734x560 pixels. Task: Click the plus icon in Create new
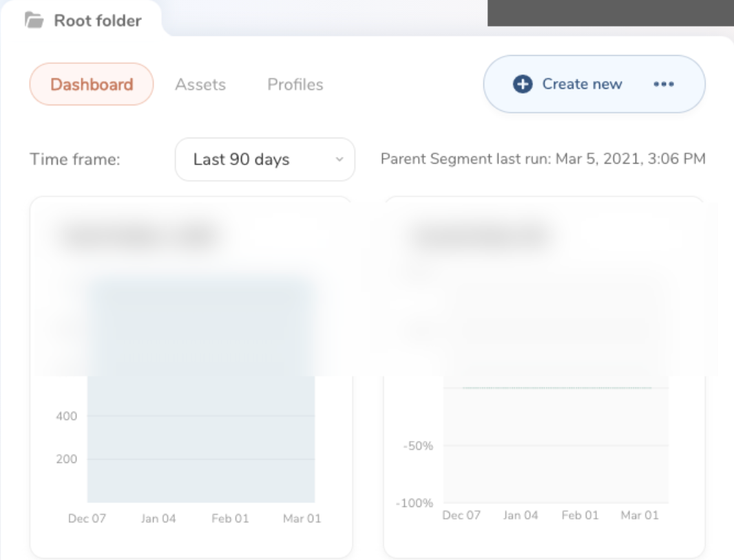pyautogui.click(x=523, y=84)
